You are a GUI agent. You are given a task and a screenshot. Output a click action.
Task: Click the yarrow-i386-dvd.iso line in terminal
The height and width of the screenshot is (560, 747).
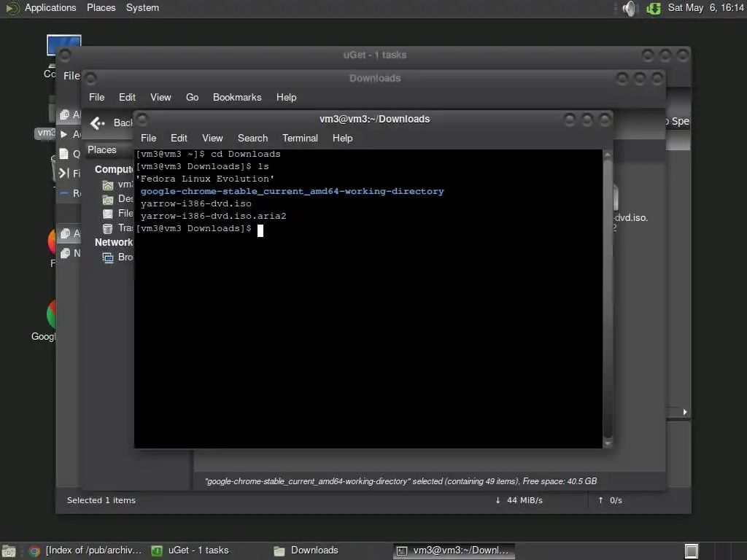click(196, 204)
